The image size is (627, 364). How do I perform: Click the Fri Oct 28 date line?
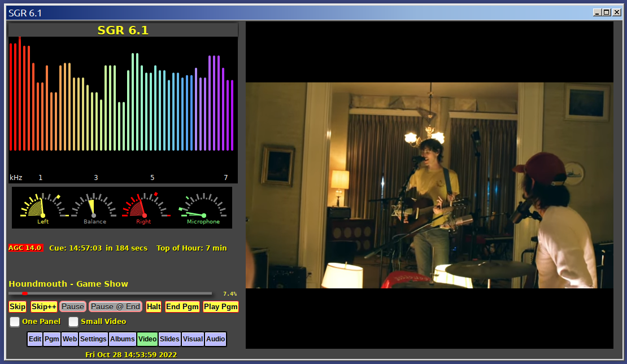pos(131,355)
